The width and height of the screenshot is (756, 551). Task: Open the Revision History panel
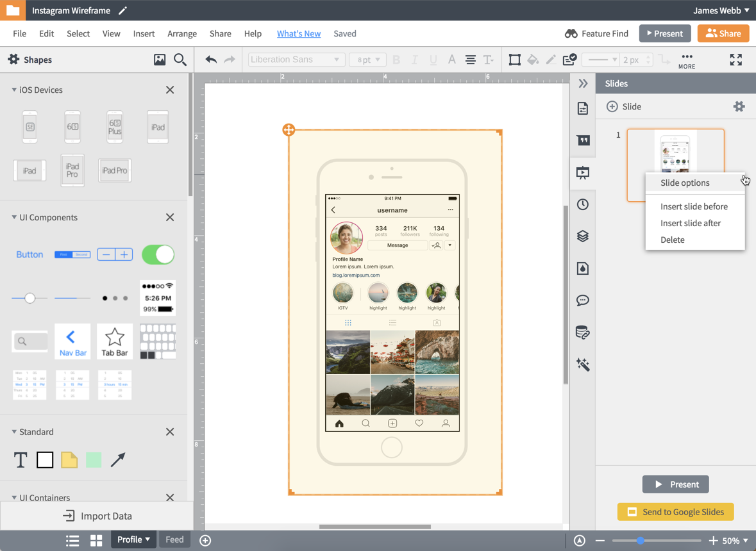point(582,204)
